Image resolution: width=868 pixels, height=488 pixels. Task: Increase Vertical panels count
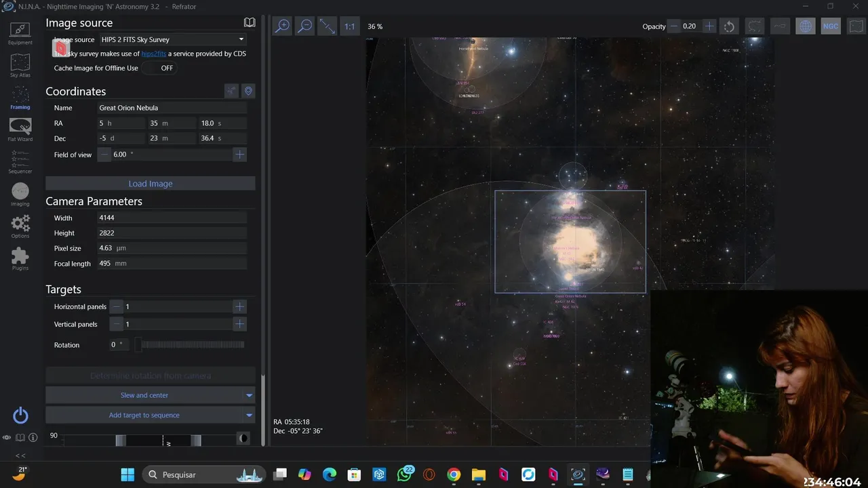[x=239, y=324]
